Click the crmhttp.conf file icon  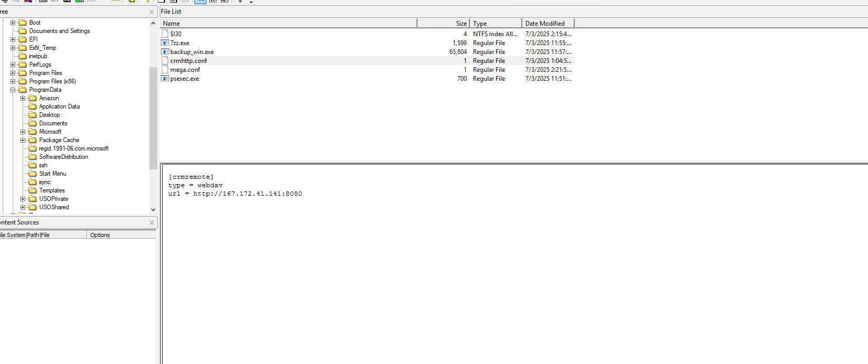pyautogui.click(x=165, y=61)
